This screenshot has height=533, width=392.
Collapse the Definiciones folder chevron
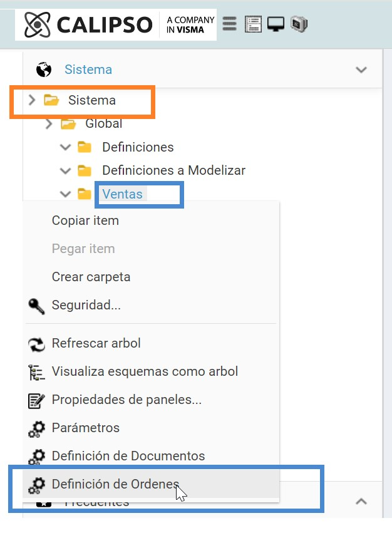[x=65, y=147]
